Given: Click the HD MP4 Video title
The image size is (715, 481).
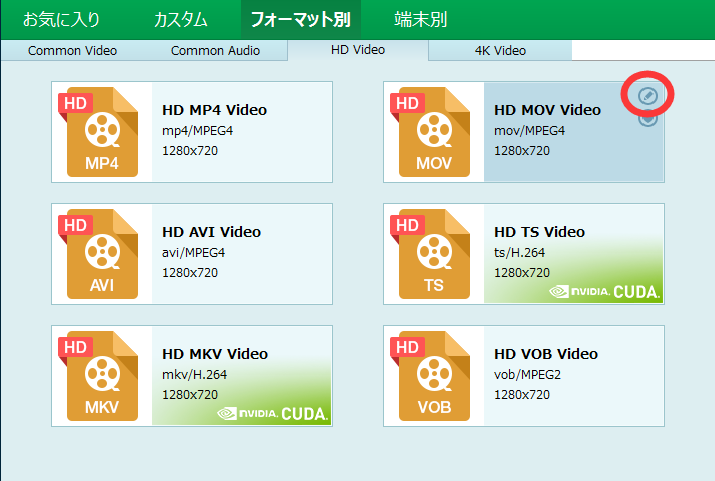Looking at the screenshot, I should pyautogui.click(x=214, y=110).
